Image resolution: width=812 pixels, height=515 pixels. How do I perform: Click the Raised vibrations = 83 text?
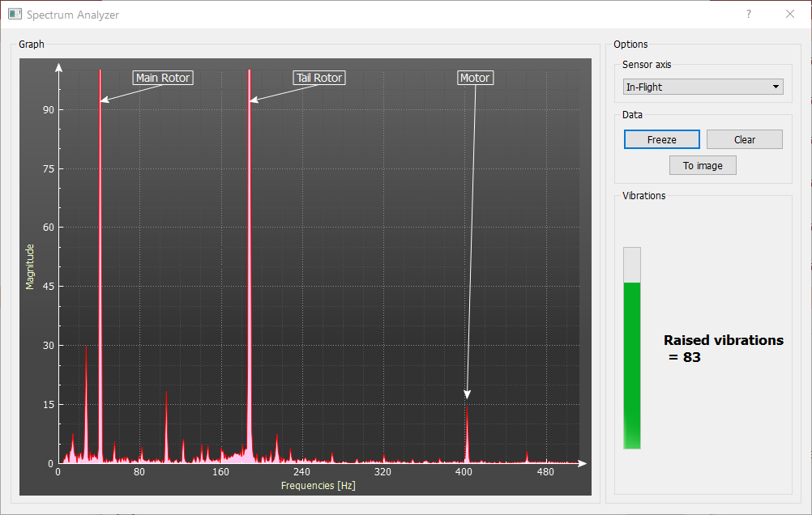[723, 348]
